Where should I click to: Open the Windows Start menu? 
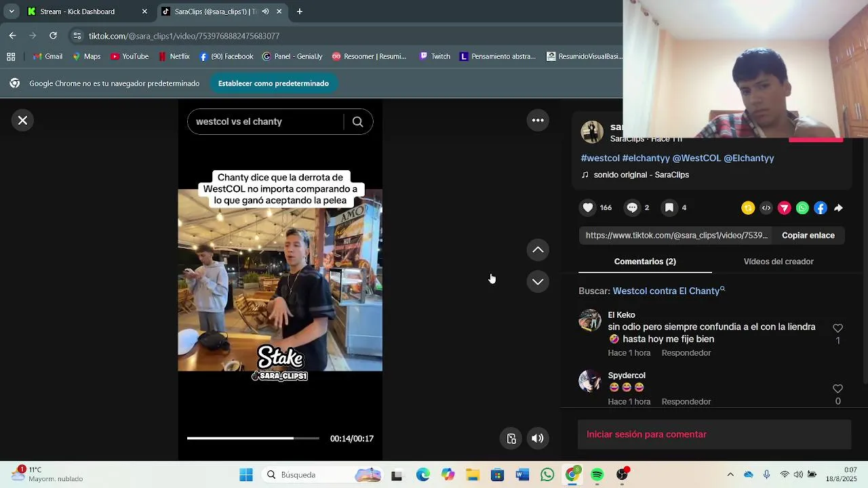(x=246, y=475)
